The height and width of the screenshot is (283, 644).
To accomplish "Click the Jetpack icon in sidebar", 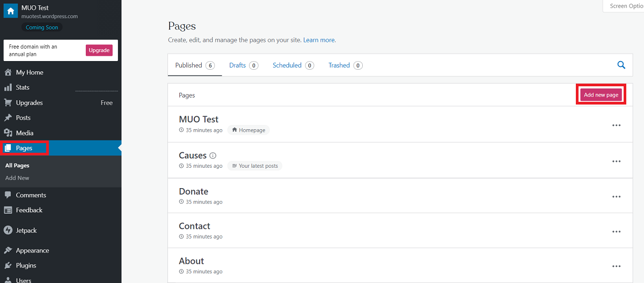I will pos(8,230).
